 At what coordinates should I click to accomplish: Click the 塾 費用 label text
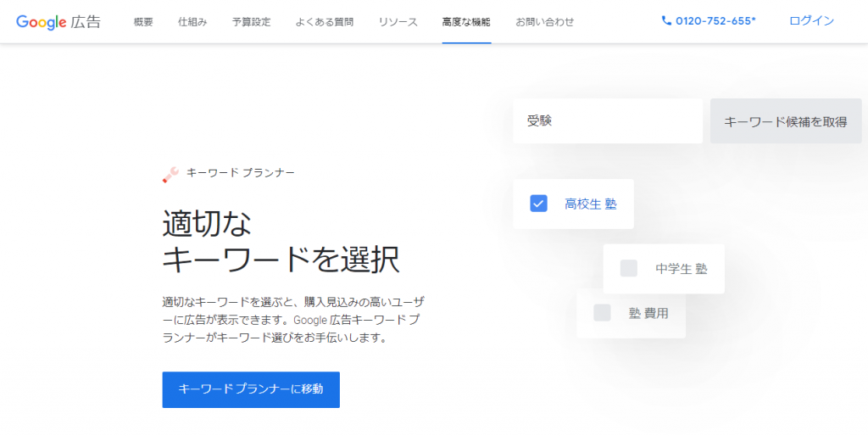pyautogui.click(x=648, y=313)
